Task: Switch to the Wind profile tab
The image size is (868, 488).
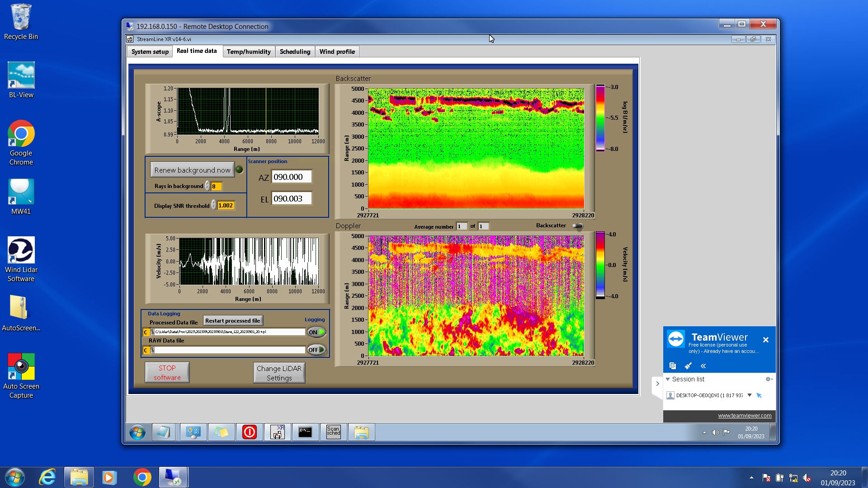Action: click(337, 52)
